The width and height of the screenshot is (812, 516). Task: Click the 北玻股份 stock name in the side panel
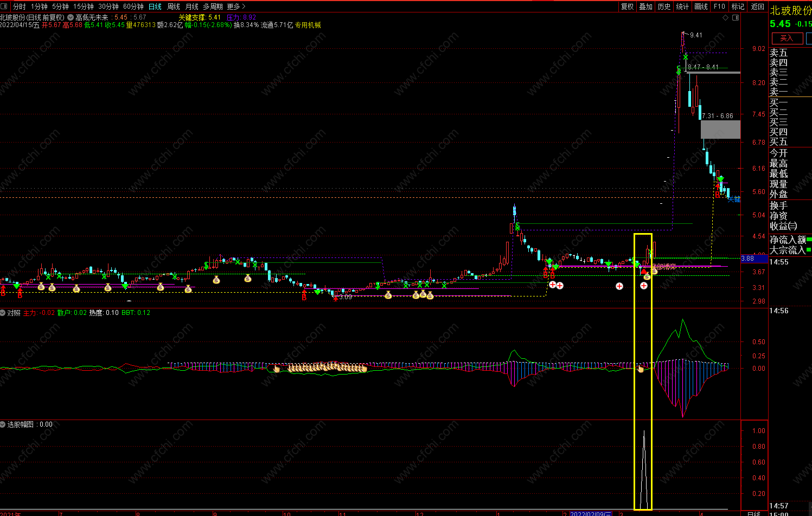pos(791,10)
